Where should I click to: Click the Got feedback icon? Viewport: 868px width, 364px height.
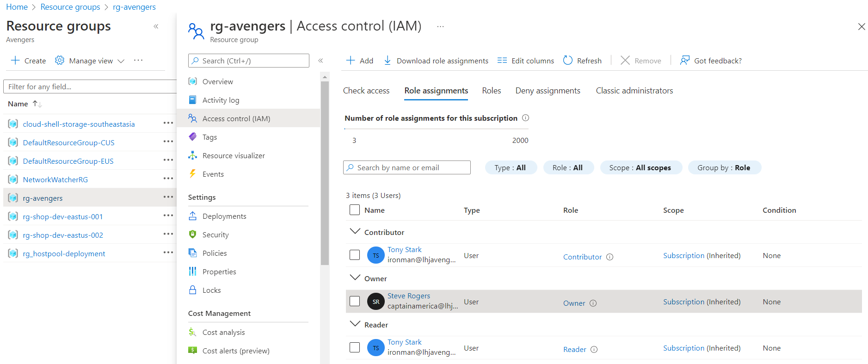(x=684, y=61)
